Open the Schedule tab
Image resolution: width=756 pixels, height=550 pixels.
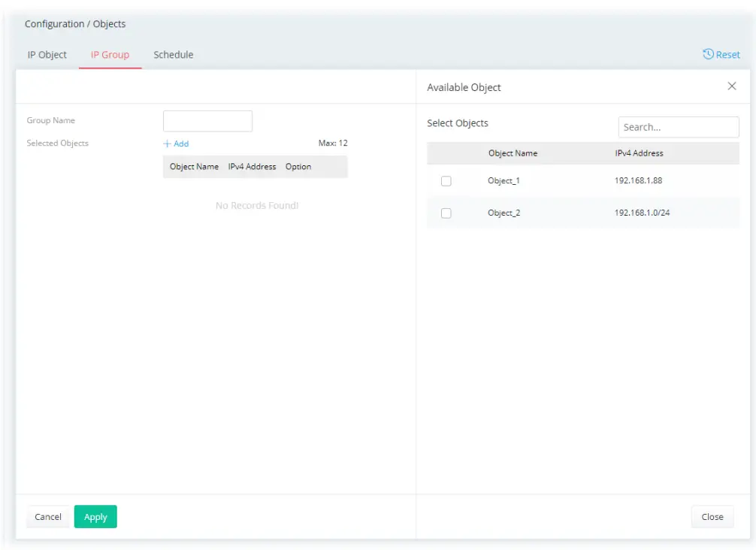[174, 55]
